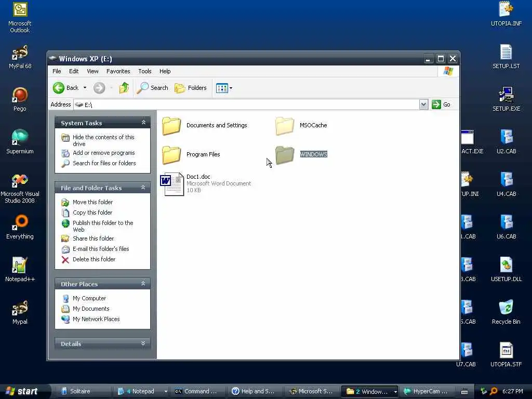
Task: Expand the Details panel
Action: (x=143, y=343)
